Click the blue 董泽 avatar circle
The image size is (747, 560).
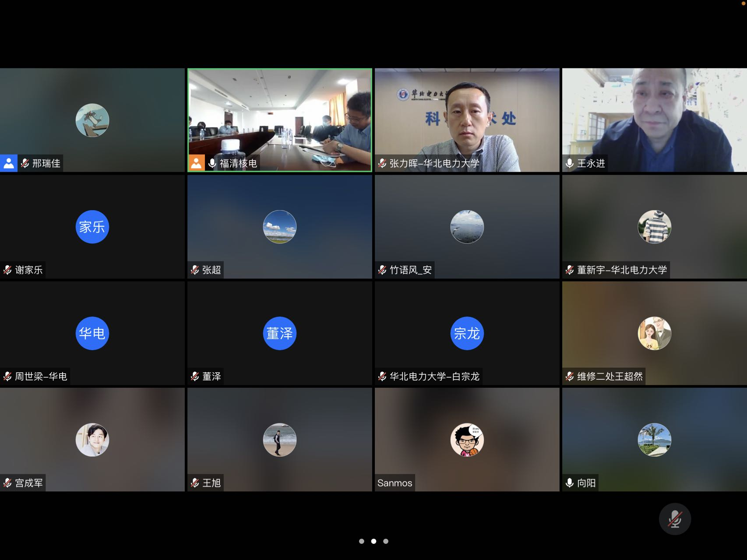click(279, 333)
